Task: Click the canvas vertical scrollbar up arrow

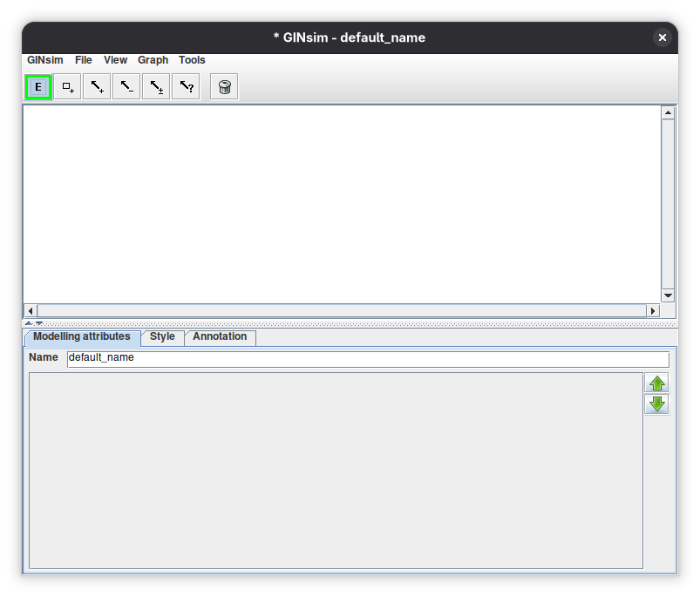Action: click(668, 113)
